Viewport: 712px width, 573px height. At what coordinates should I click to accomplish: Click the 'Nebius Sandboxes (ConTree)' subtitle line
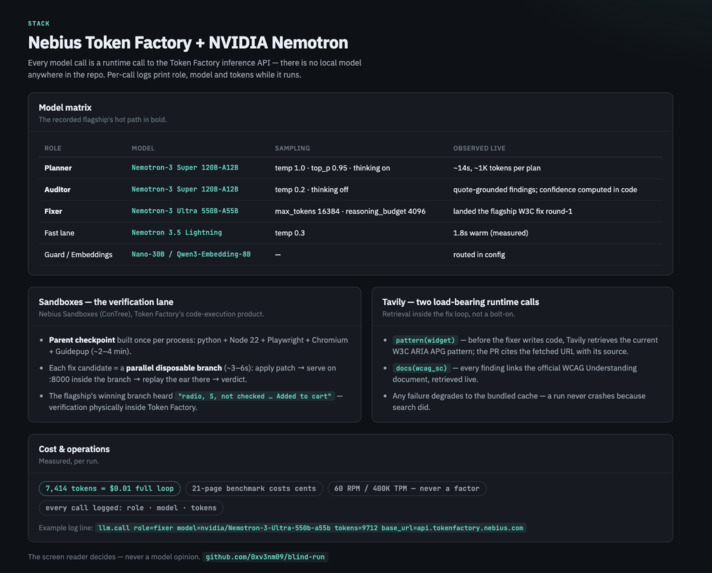click(x=151, y=314)
